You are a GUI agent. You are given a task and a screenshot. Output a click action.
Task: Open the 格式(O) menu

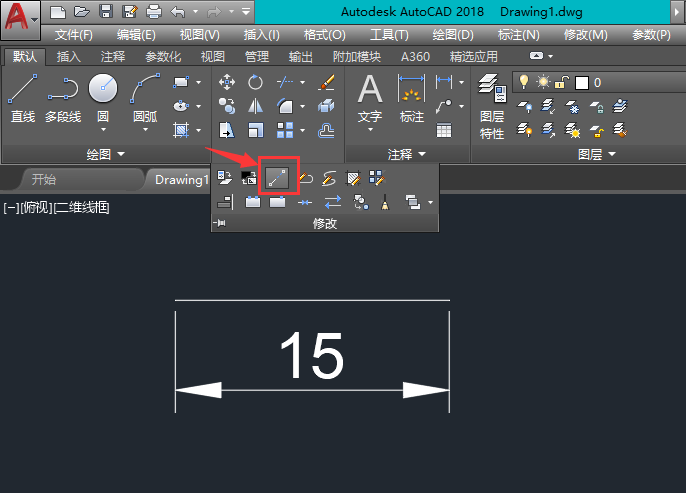tap(325, 35)
